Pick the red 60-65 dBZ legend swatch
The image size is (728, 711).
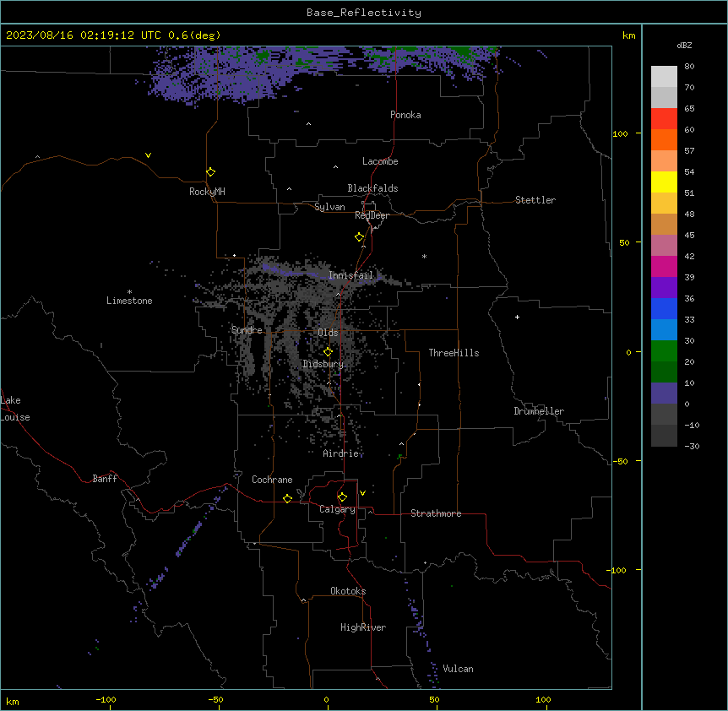(664, 119)
